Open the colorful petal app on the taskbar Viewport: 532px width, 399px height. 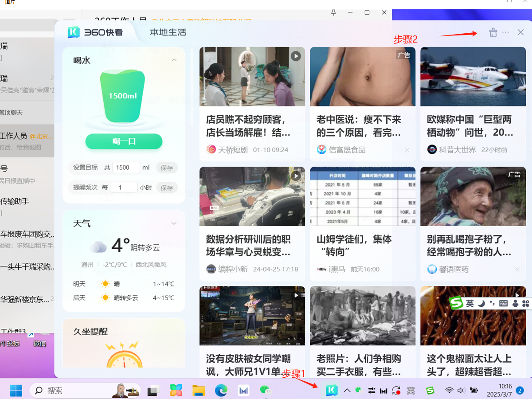click(176, 390)
